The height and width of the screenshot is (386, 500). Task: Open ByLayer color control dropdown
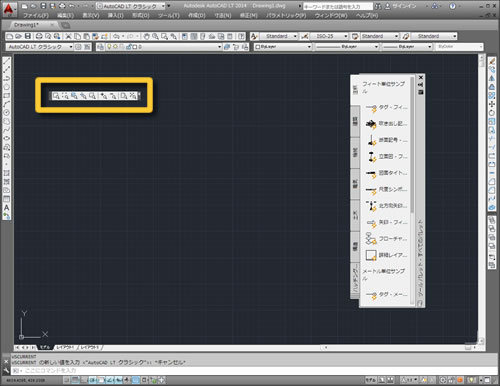pyautogui.click(x=283, y=47)
